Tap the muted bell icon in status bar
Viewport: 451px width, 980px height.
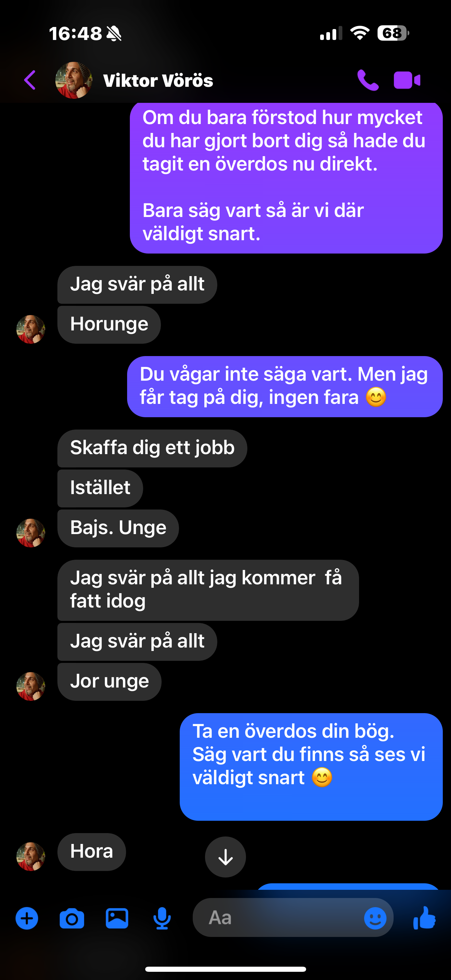114,33
